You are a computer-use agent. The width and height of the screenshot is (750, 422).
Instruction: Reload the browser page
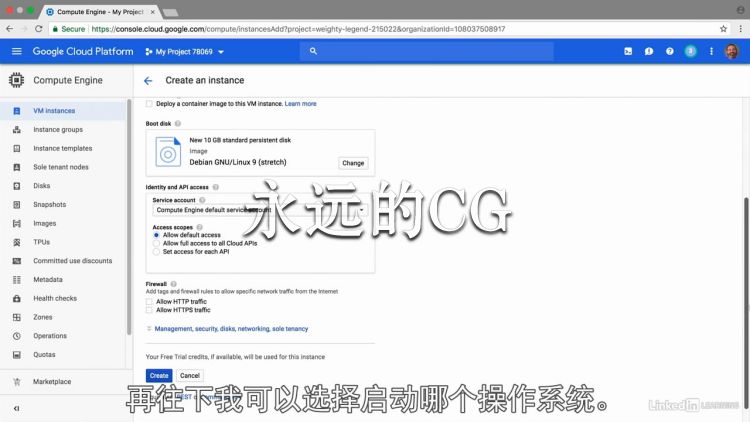click(x=39, y=29)
